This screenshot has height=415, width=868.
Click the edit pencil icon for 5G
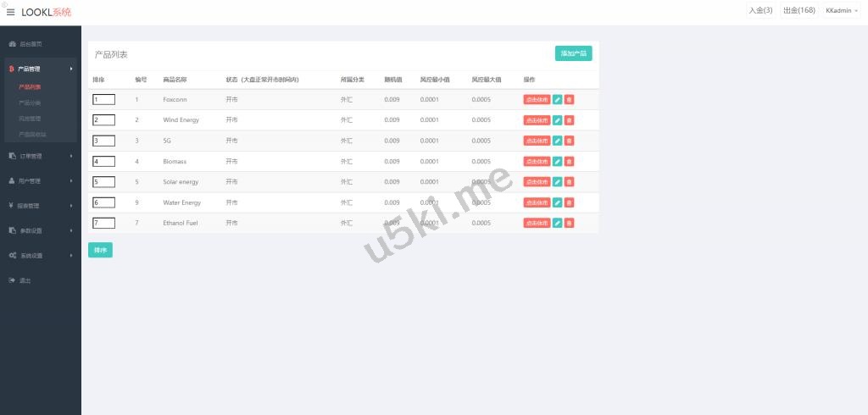coord(557,141)
